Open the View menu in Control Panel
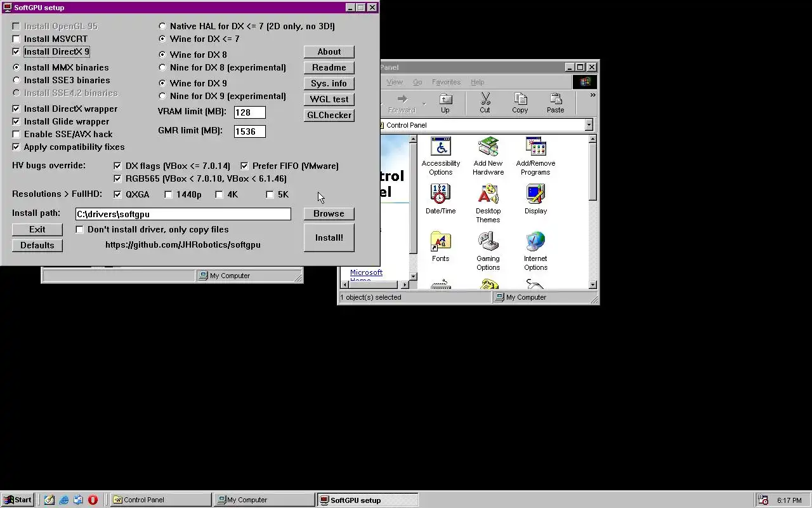This screenshot has width=812, height=508. (x=395, y=82)
